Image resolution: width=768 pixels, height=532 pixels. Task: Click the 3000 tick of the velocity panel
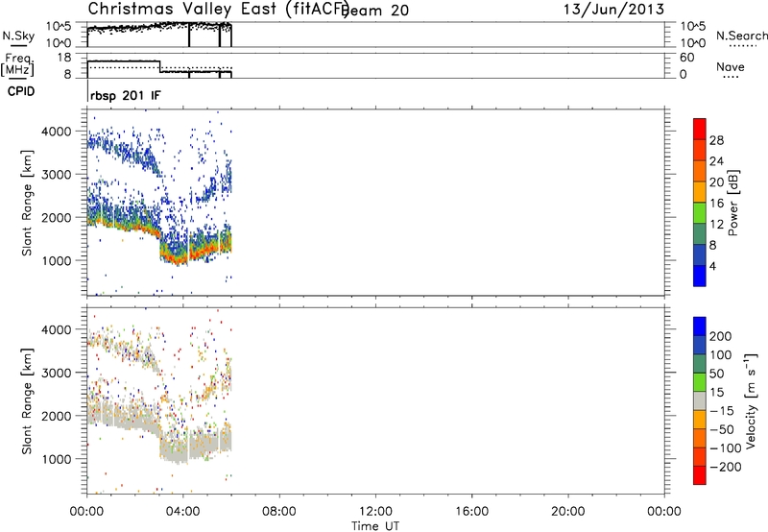(57, 373)
